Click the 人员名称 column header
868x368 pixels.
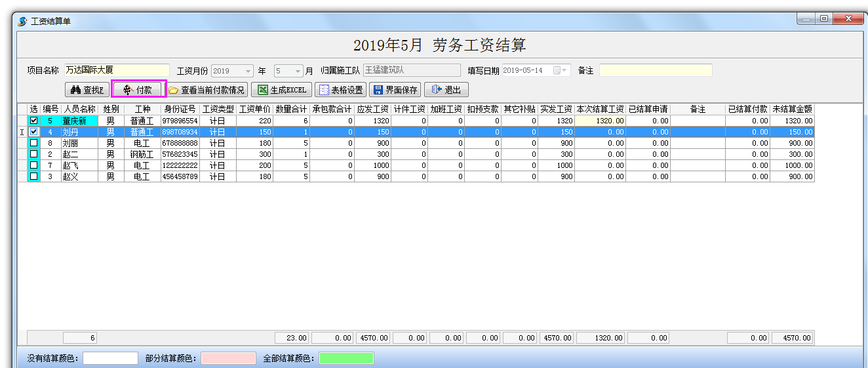click(79, 109)
